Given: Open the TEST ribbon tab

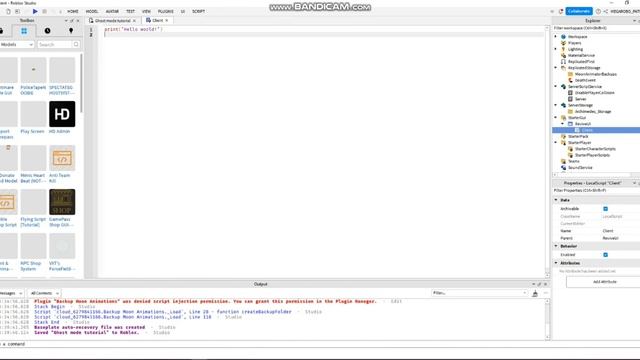Looking at the screenshot, I should coord(130,11).
